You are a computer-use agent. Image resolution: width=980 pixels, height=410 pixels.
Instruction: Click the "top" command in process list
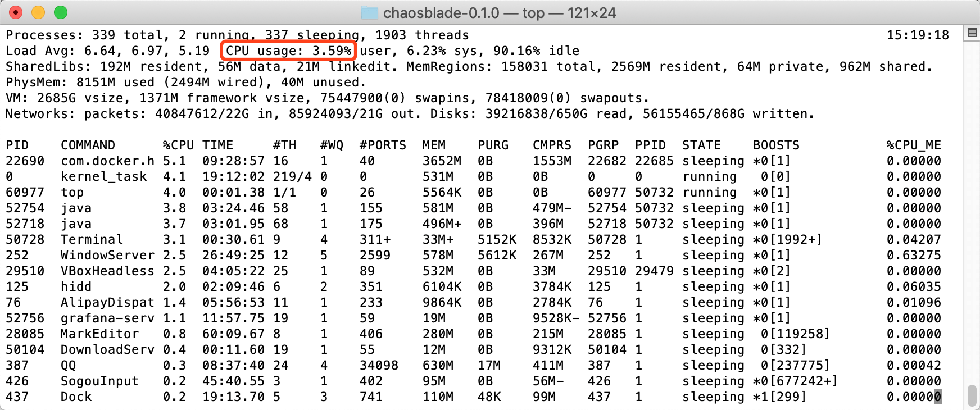click(x=72, y=193)
